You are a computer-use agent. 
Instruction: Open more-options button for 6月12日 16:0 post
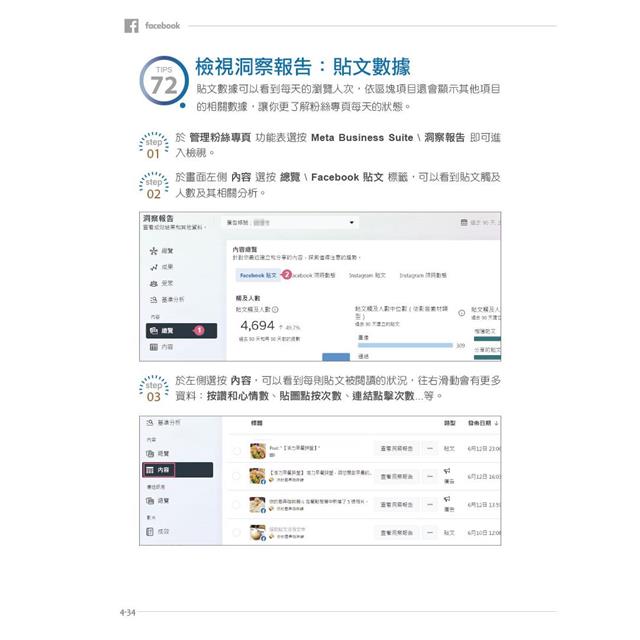[430, 477]
